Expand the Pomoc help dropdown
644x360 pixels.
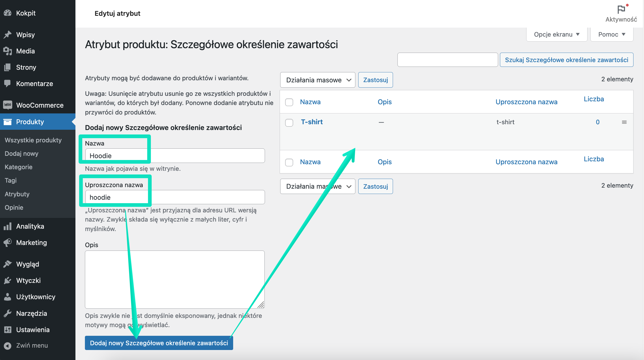click(612, 34)
